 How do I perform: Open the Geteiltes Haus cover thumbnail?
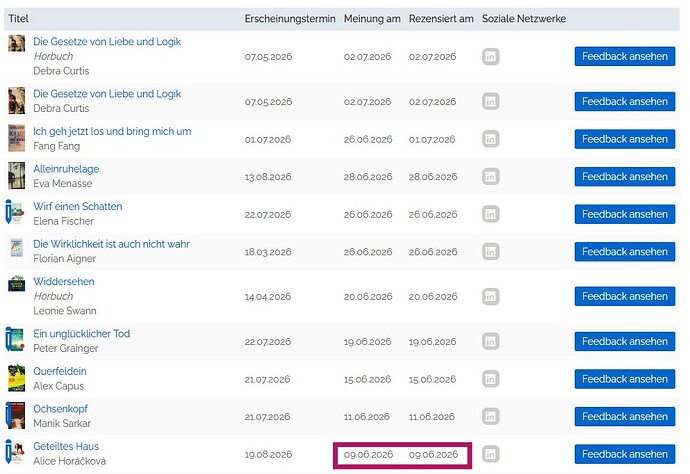[x=18, y=452]
